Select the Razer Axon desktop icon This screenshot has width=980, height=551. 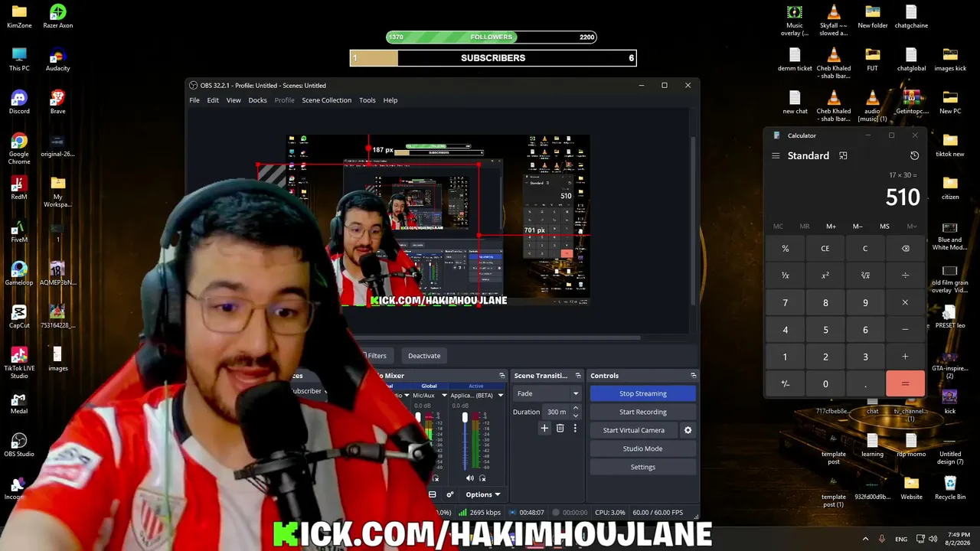[x=57, y=16]
